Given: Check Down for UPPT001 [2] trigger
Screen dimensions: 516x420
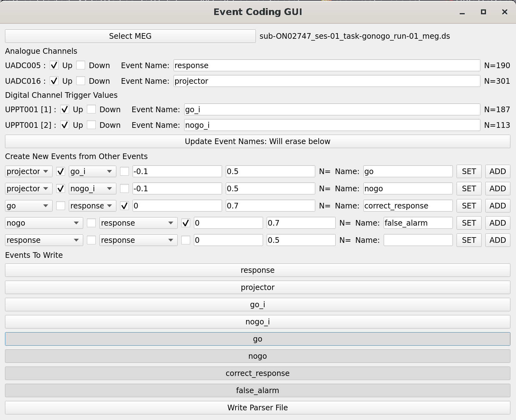Looking at the screenshot, I should pos(91,125).
